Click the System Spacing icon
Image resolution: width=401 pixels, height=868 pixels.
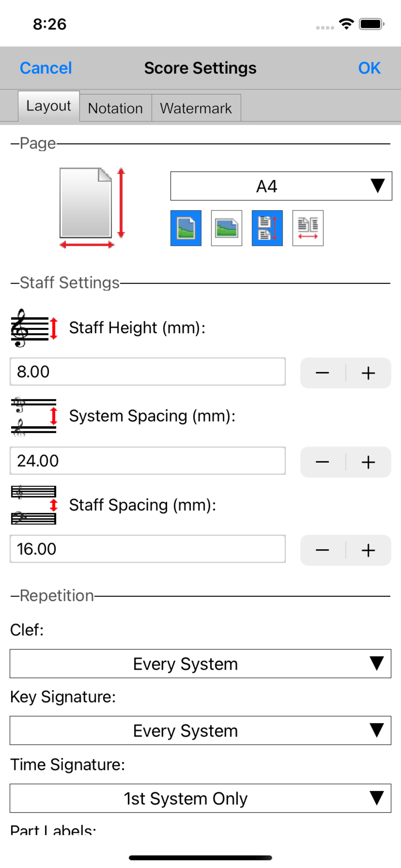pos(34,416)
